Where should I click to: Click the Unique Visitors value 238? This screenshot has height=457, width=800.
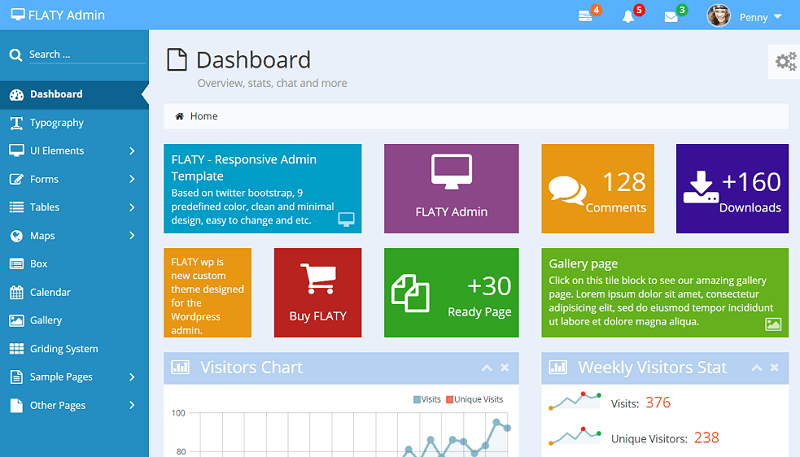tap(707, 438)
